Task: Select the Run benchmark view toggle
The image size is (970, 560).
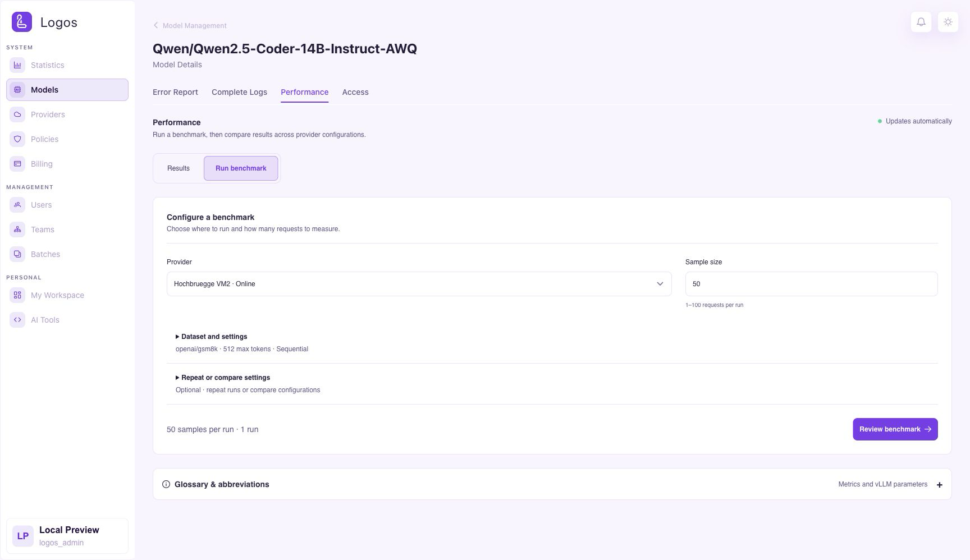Action: 241,168
